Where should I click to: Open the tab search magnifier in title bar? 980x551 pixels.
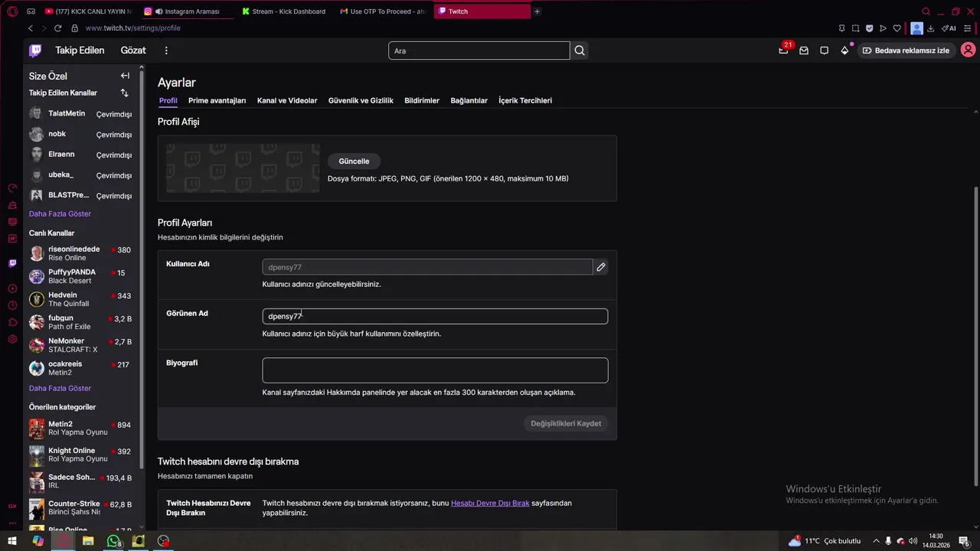point(926,11)
